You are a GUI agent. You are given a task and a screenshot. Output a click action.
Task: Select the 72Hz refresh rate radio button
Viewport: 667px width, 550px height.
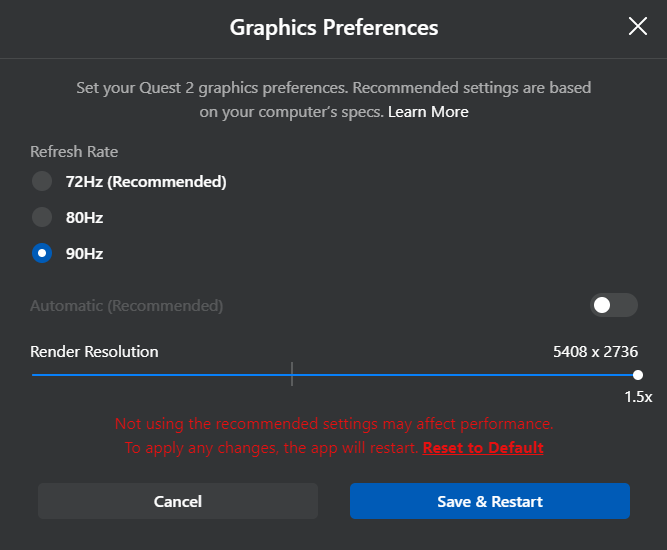(x=42, y=182)
